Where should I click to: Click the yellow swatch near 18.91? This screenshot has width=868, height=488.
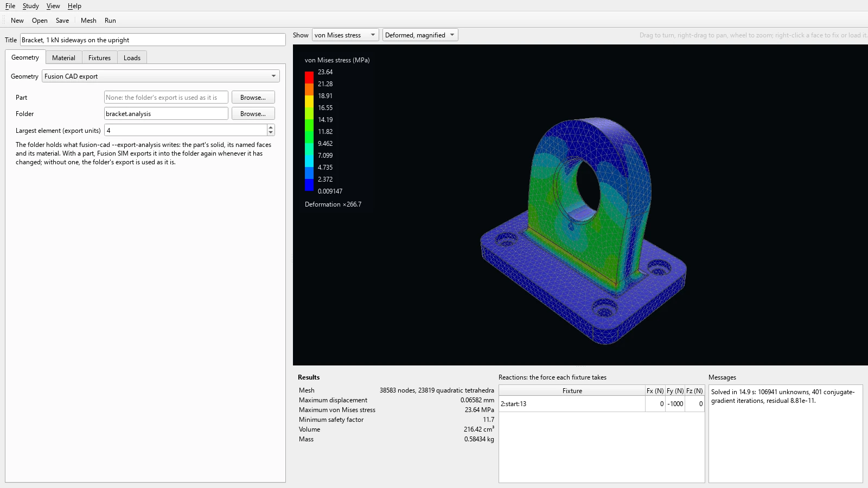point(309,101)
